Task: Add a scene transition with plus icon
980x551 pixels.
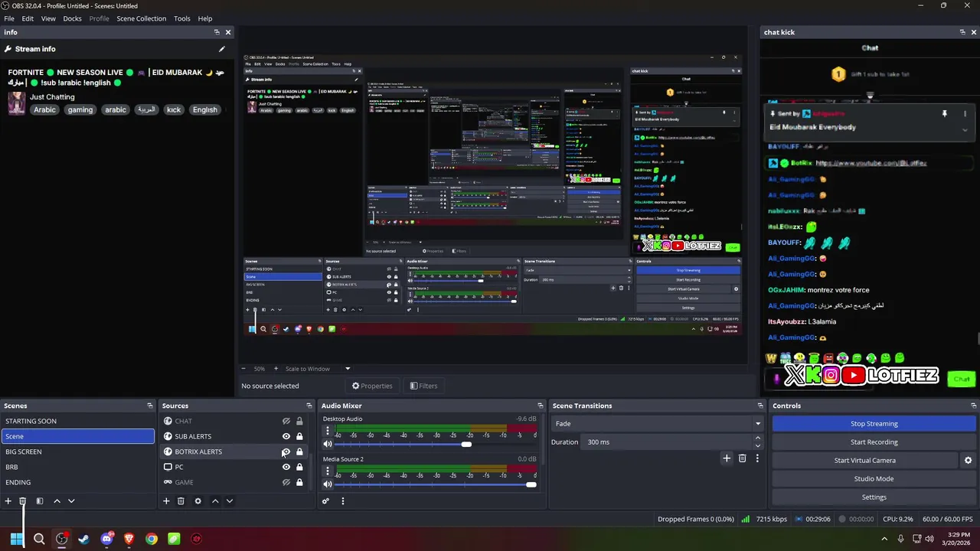Action: [727, 458]
